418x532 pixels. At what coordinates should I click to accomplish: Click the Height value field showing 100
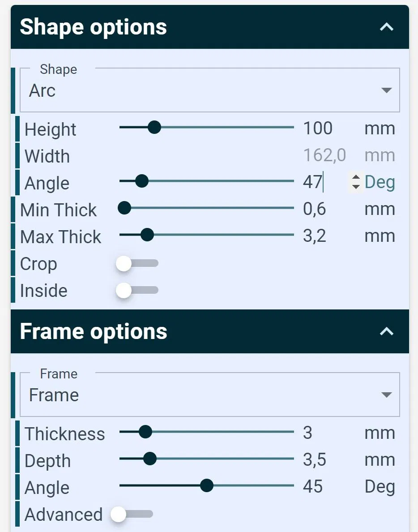pos(318,129)
